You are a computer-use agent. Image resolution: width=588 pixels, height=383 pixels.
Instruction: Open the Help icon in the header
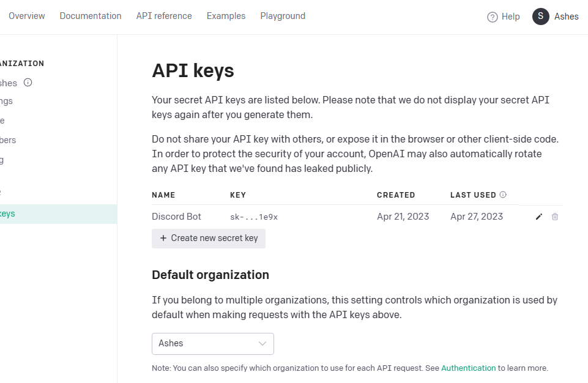tap(491, 17)
